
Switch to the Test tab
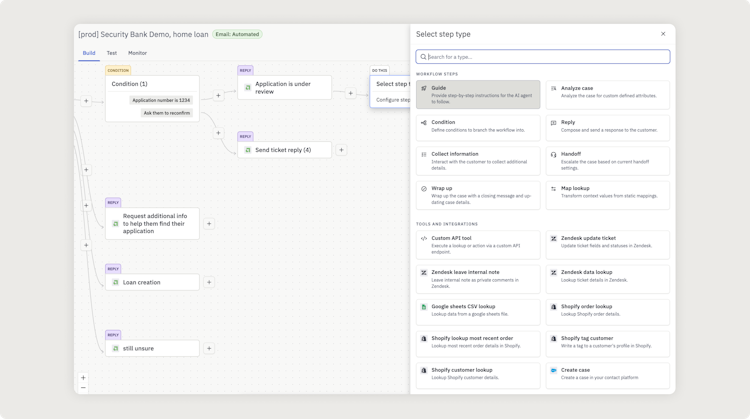coord(112,53)
